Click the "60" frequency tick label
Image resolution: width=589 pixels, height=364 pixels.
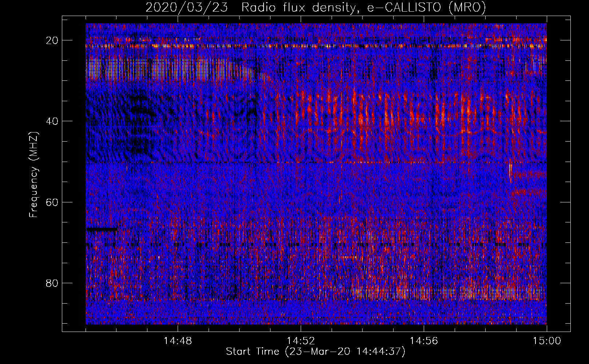click(52, 202)
